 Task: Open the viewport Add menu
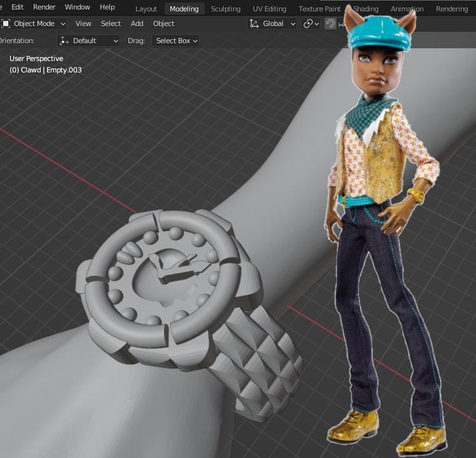tap(137, 24)
